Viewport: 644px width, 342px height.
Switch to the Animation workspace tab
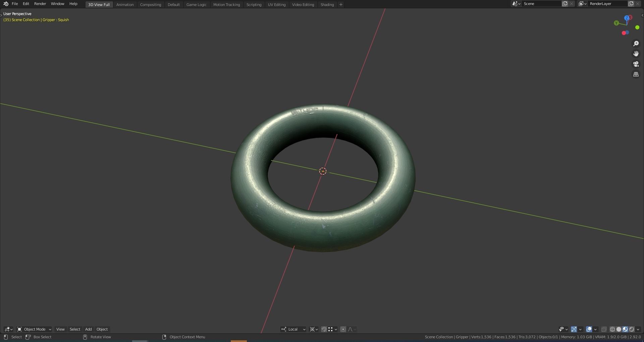pyautogui.click(x=125, y=5)
